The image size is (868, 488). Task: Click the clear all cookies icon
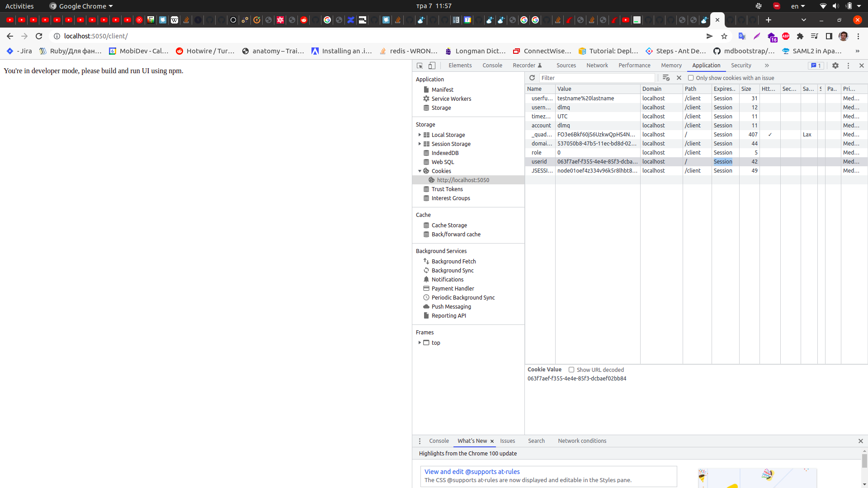click(x=666, y=78)
